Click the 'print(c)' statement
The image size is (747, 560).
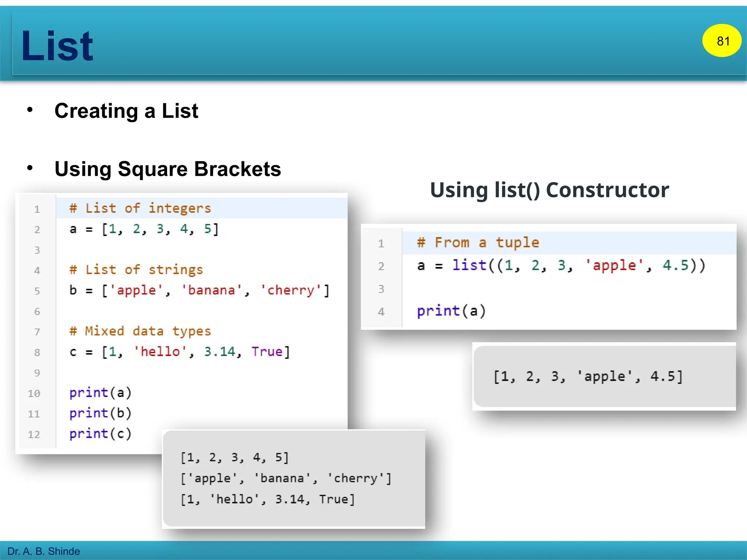[x=100, y=433]
